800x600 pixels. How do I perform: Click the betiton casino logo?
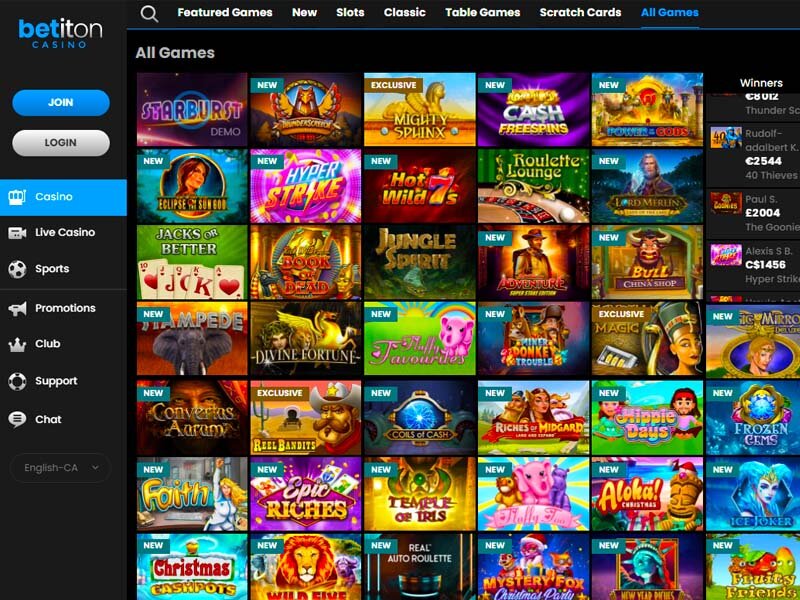coord(60,34)
